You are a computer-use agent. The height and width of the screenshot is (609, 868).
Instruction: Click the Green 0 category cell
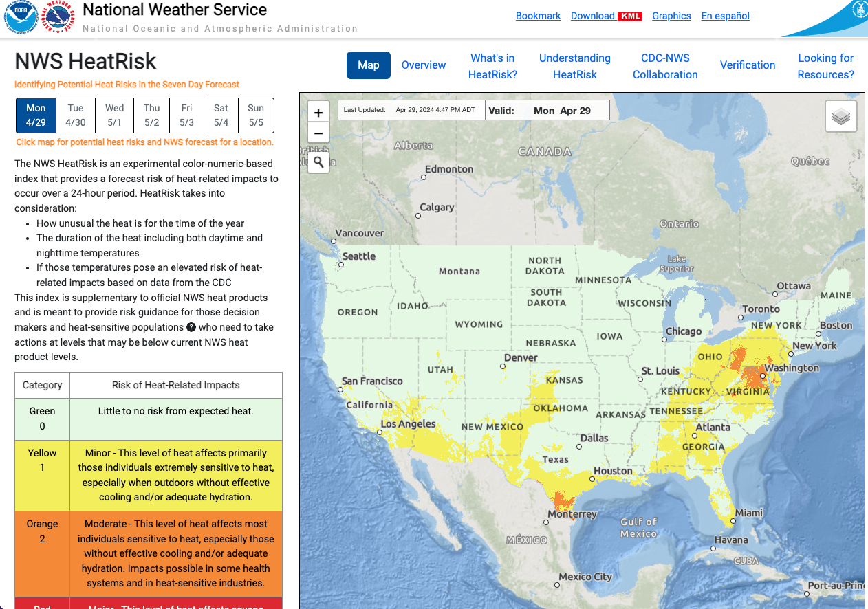tap(42, 419)
